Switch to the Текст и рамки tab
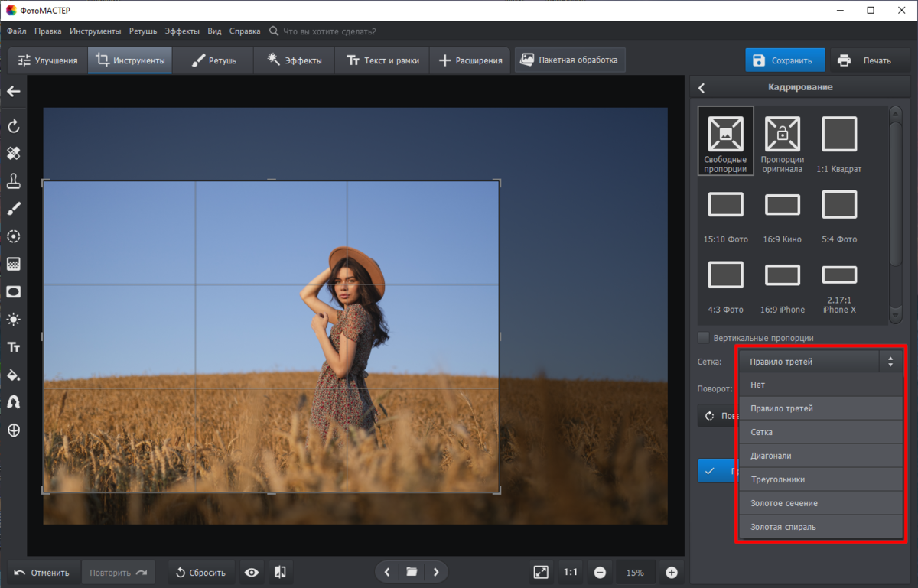The width and height of the screenshot is (918, 588). coord(382,60)
